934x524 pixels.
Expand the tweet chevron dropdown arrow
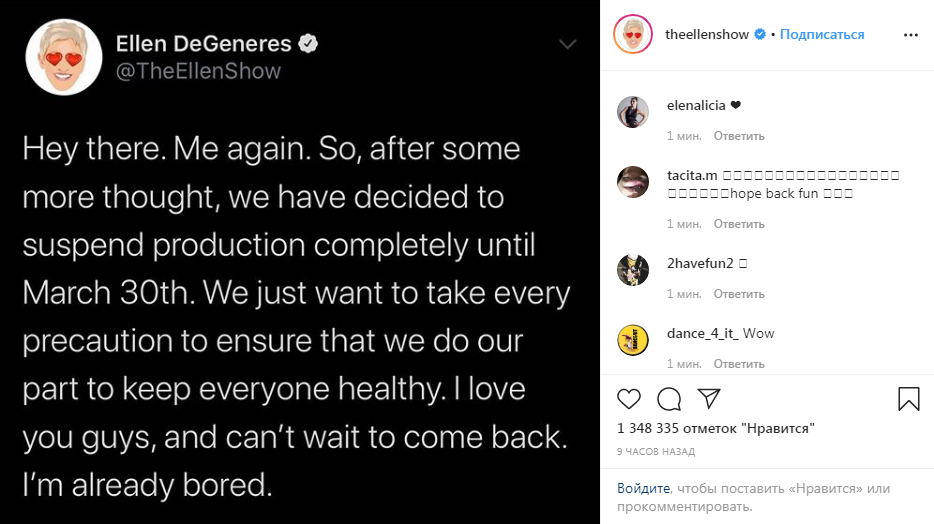[568, 44]
